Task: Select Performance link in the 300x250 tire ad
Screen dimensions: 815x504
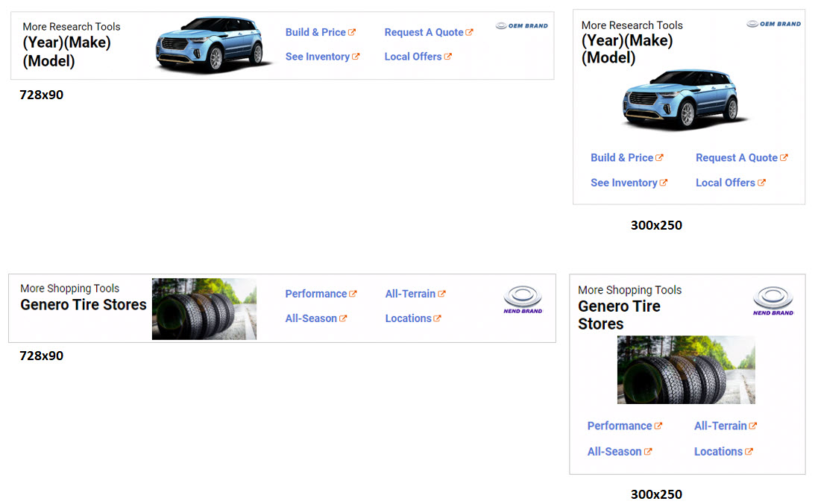Action: [x=619, y=426]
